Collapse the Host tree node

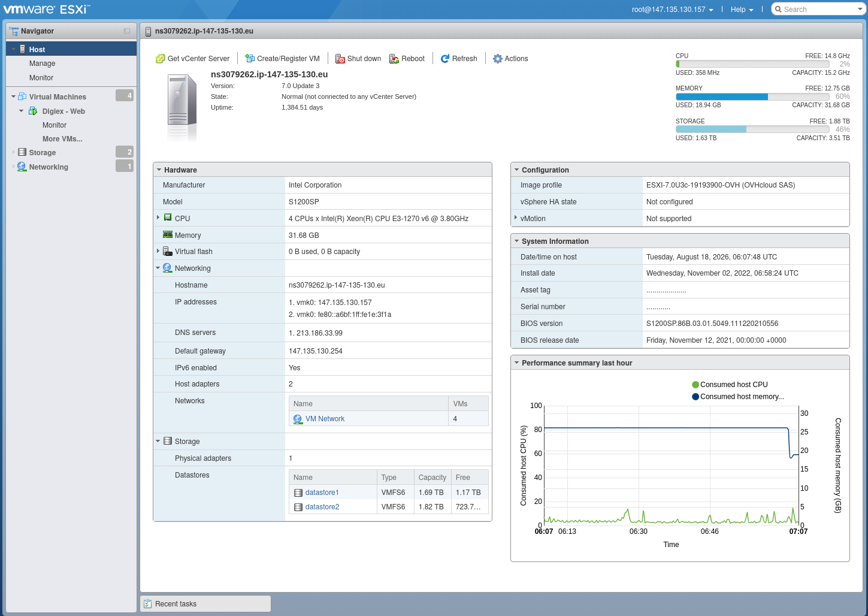(x=14, y=49)
